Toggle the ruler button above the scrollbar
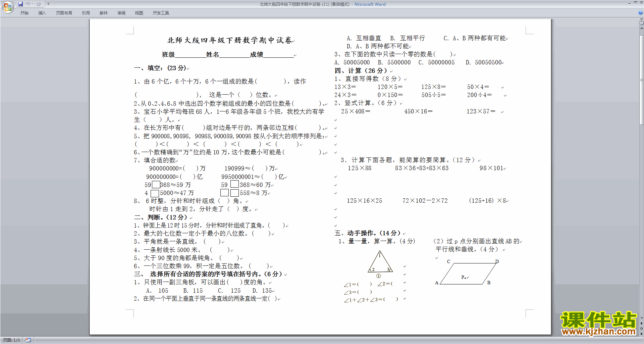The height and width of the screenshot is (344, 644). 641,23
